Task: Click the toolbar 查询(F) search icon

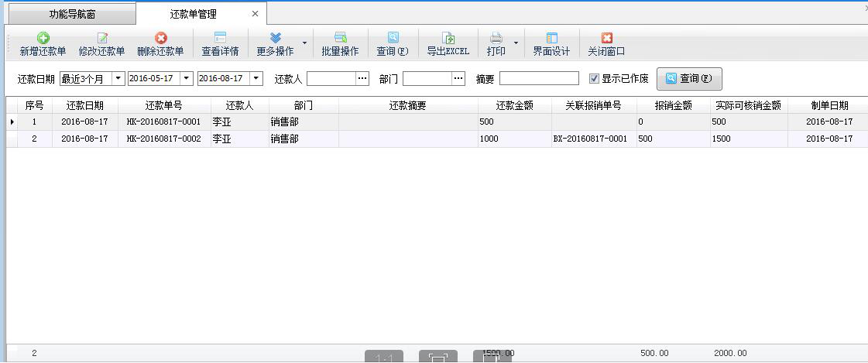Action: (393, 38)
